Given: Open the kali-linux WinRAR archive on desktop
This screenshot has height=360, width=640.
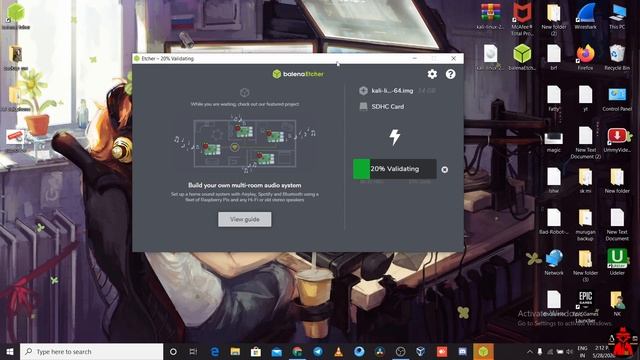Looking at the screenshot, I should pos(490,16).
